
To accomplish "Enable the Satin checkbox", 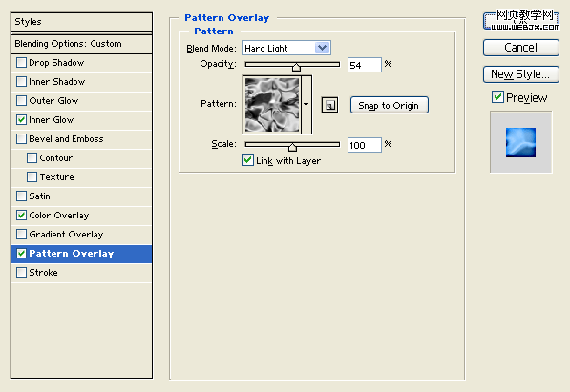I will (x=21, y=196).
